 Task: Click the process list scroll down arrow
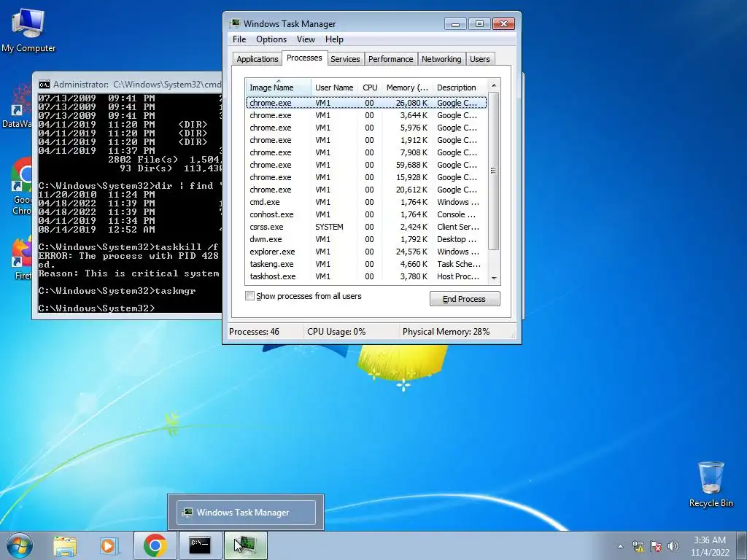coord(494,278)
